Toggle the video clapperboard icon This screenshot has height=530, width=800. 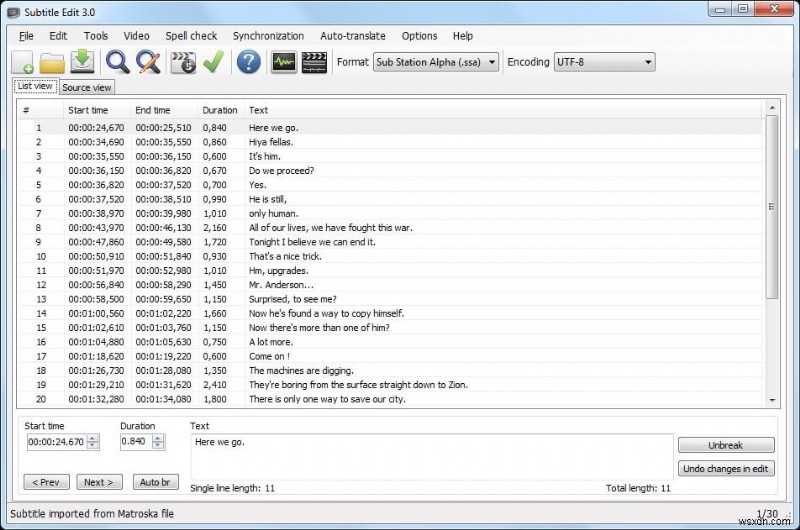[x=314, y=62]
